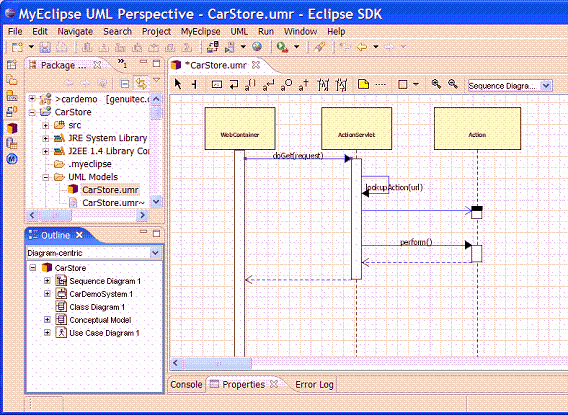The height and width of the screenshot is (415, 568).
Task: Click the zoom in magnifier icon
Action: pyautogui.click(x=436, y=84)
